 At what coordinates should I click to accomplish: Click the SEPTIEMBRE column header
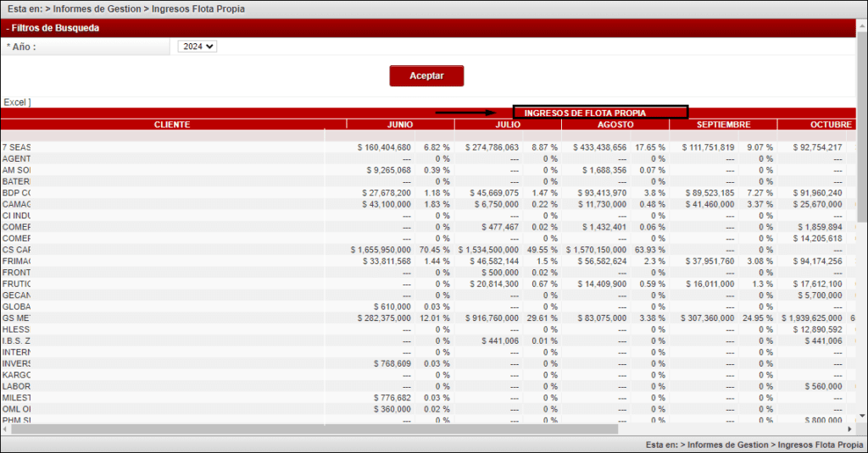point(723,124)
